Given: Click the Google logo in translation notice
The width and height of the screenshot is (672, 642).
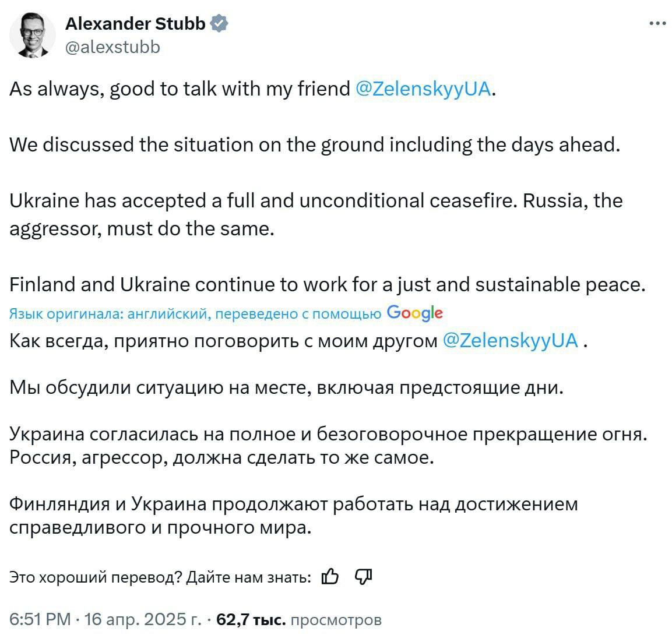Looking at the screenshot, I should [x=414, y=313].
